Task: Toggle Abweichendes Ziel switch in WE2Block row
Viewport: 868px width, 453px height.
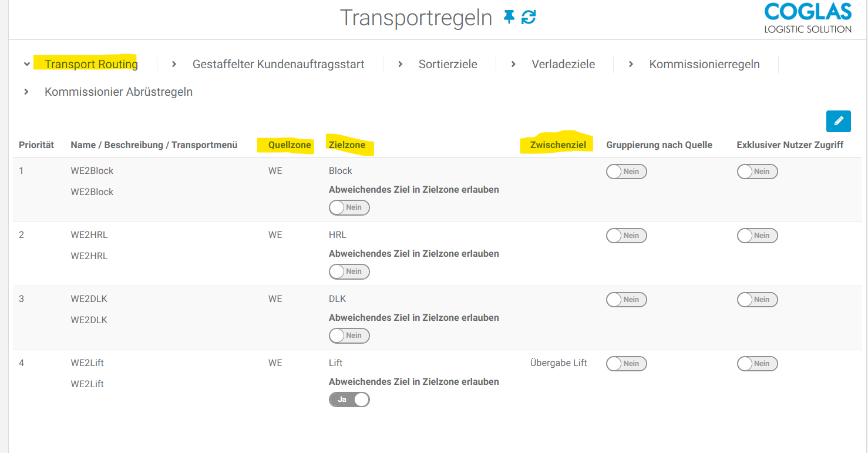Action: pos(349,207)
